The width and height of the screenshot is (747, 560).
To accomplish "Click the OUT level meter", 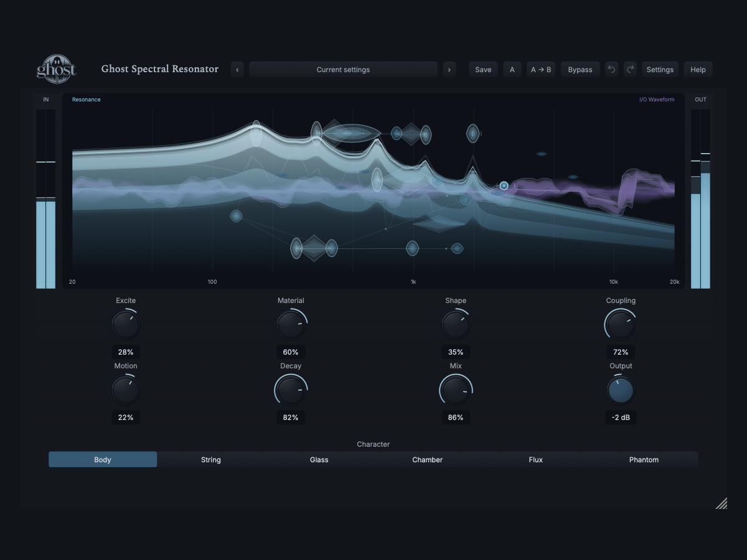I will tap(700, 199).
